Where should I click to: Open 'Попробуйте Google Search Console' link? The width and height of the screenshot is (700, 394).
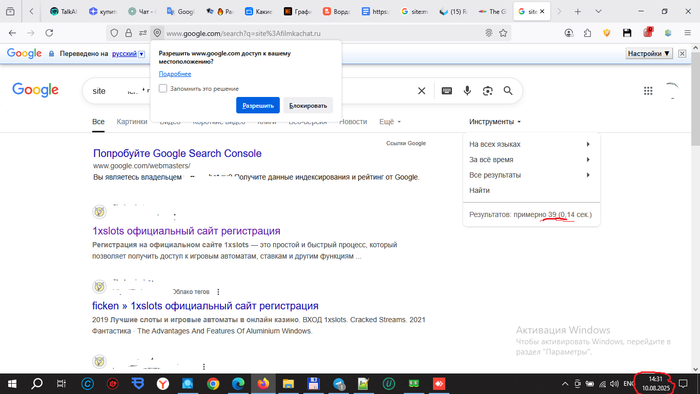coord(177,153)
